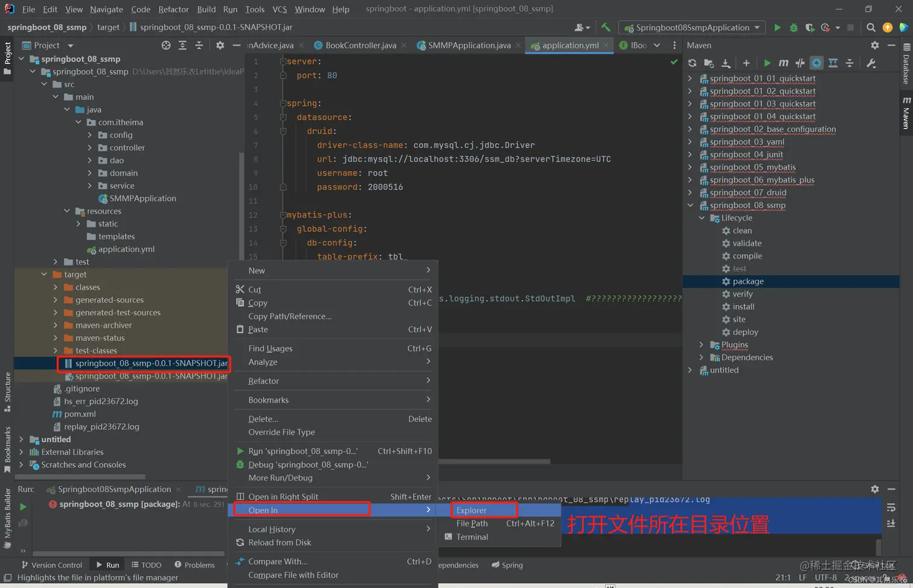
Task: Rerun package in Run panel
Action: tap(23, 507)
